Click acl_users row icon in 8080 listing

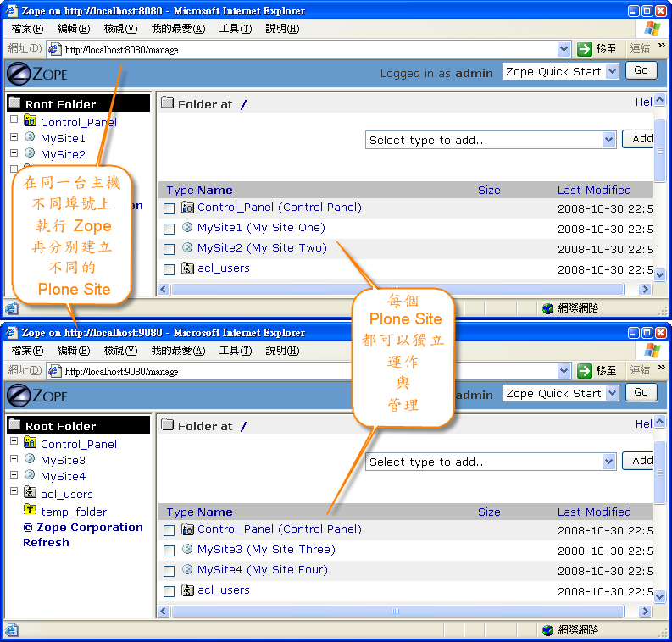[x=187, y=268]
